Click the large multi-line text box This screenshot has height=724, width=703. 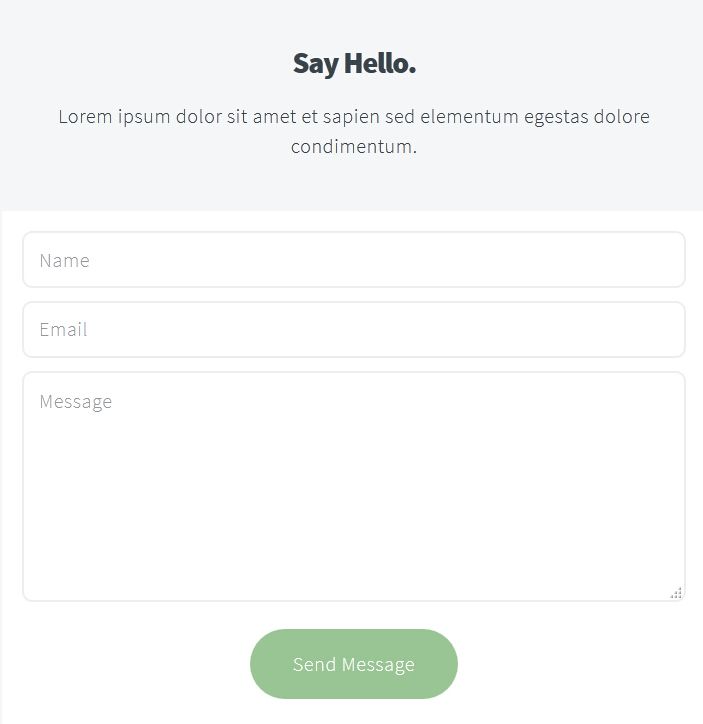[353, 487]
